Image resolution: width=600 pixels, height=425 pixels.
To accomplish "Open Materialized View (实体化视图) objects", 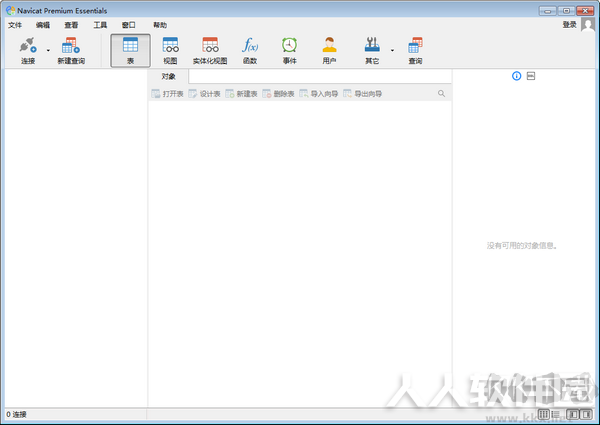I will point(210,50).
